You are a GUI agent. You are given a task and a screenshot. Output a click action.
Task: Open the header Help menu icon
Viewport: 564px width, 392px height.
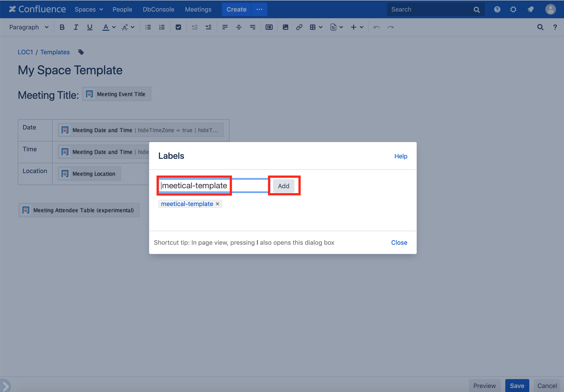pyautogui.click(x=497, y=9)
